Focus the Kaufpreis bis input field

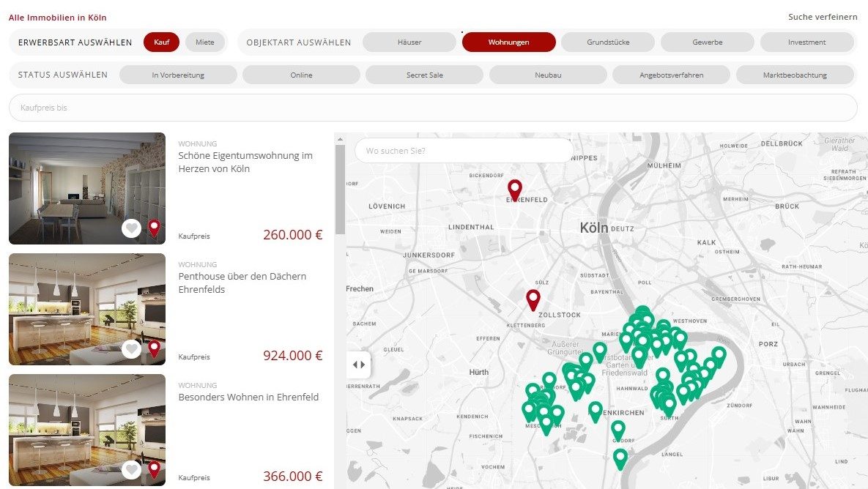click(x=433, y=108)
